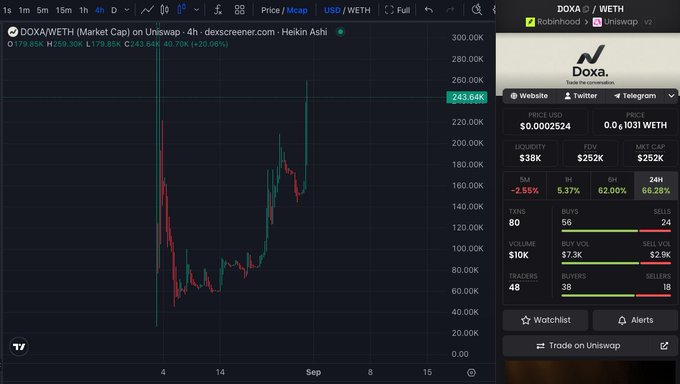Toggle chart to Price mode
The image size is (680, 384).
(x=270, y=10)
